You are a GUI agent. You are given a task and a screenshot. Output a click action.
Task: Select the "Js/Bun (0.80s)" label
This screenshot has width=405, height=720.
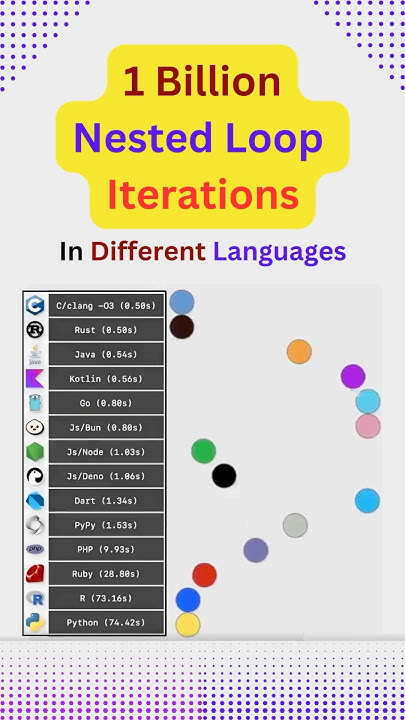(106, 427)
